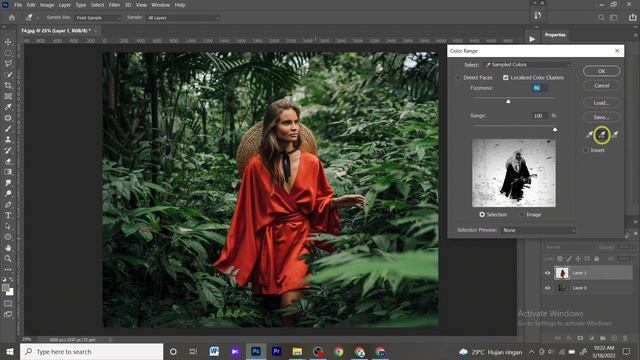640x360 pixels.
Task: Open the Layer menu
Action: click(64, 5)
